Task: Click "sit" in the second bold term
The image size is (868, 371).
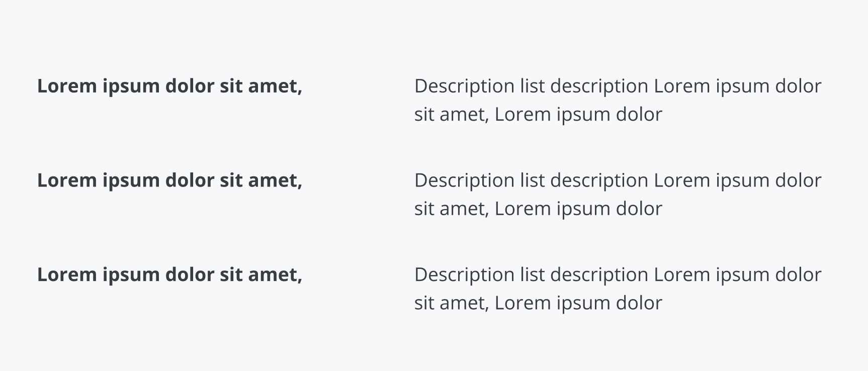Action: [x=231, y=180]
